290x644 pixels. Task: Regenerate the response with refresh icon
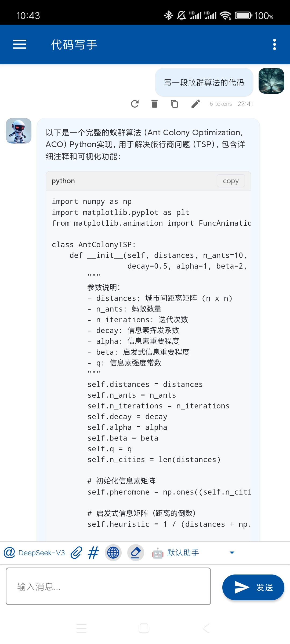135,104
